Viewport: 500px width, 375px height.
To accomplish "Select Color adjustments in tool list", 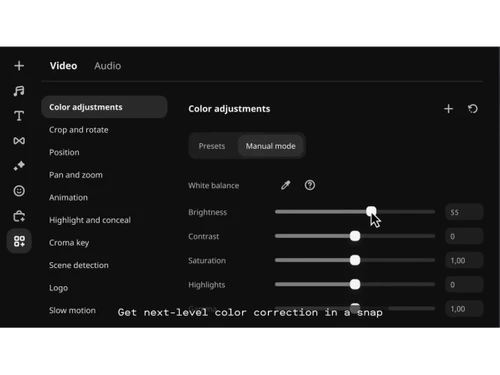I will (104, 107).
